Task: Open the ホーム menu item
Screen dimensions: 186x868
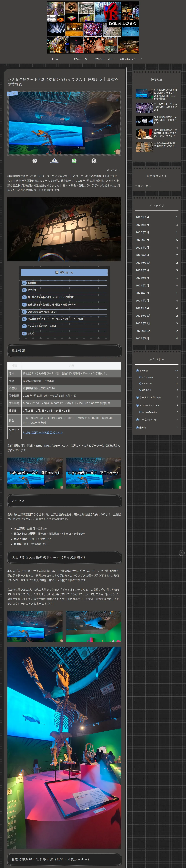Action: pos(55,59)
